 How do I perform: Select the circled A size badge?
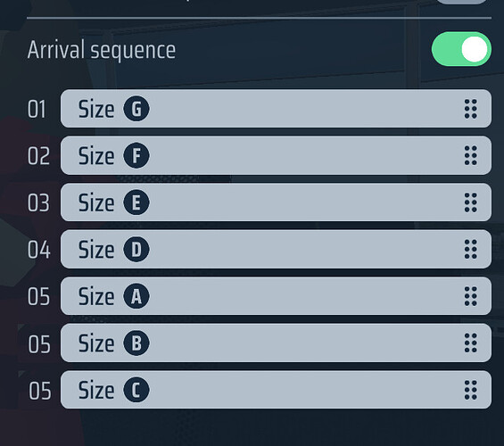pos(136,296)
